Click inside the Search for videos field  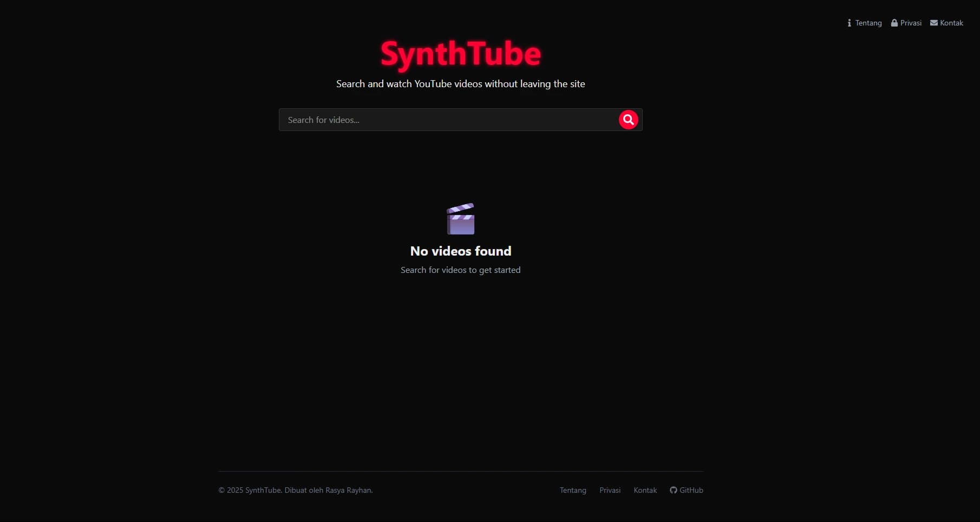click(433, 120)
